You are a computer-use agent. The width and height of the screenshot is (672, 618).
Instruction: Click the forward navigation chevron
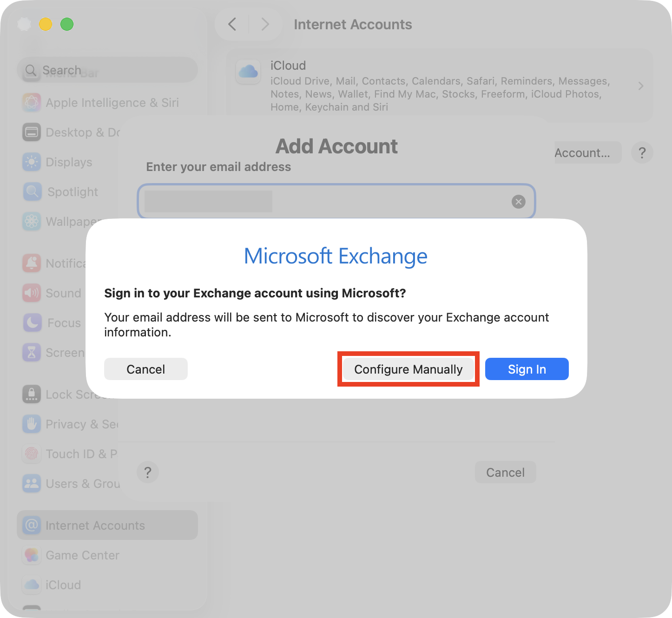[x=265, y=24]
